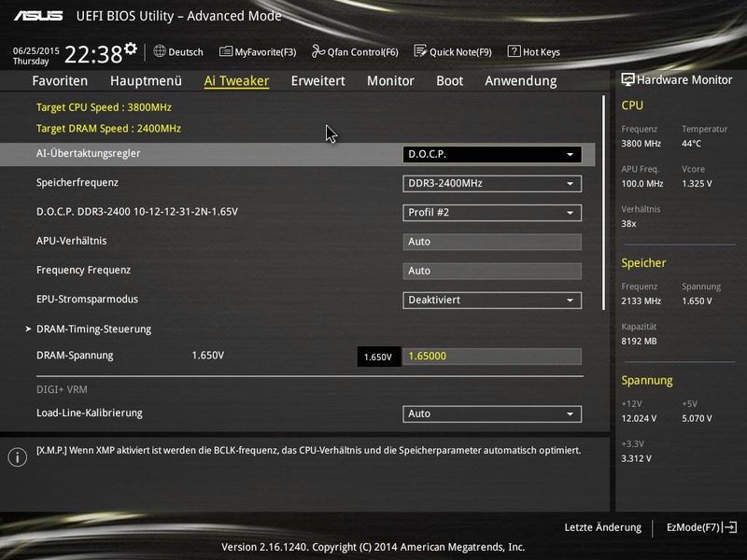The width and height of the screenshot is (747, 560).
Task: Click the black 1.650V voltage indicator
Action: (x=378, y=357)
